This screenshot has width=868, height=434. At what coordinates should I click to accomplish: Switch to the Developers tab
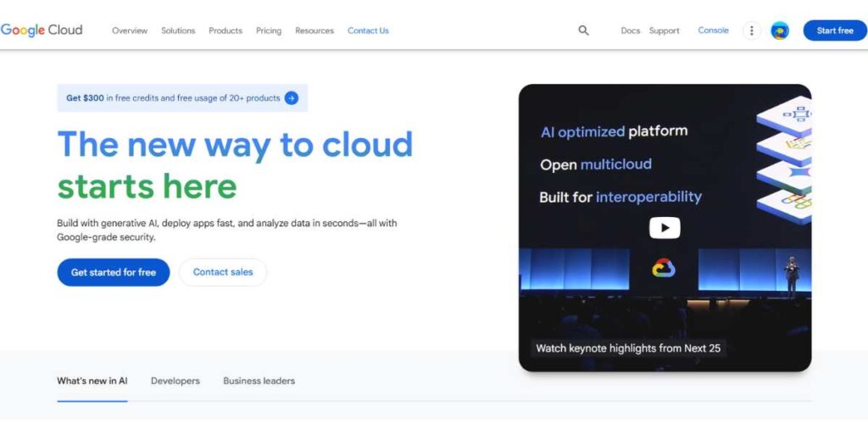pyautogui.click(x=175, y=381)
